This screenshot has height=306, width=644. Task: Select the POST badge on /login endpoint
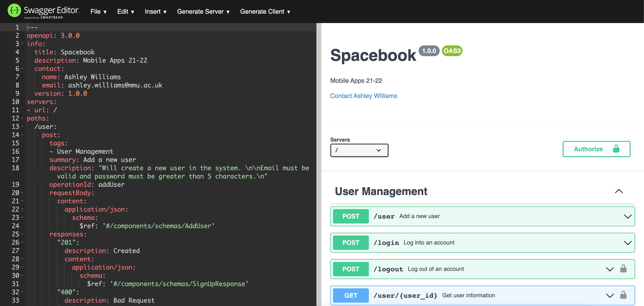click(x=350, y=242)
